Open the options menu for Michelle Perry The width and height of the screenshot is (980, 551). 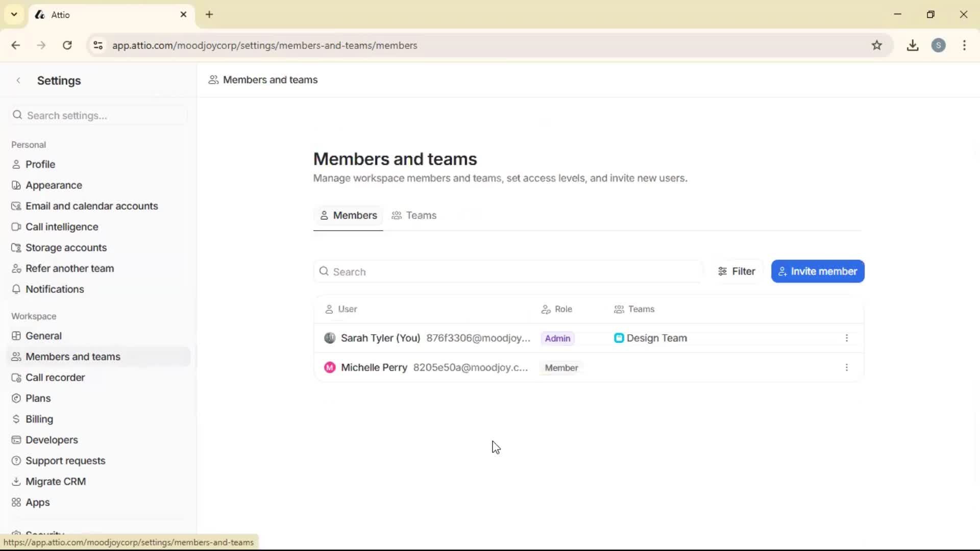pyautogui.click(x=847, y=367)
